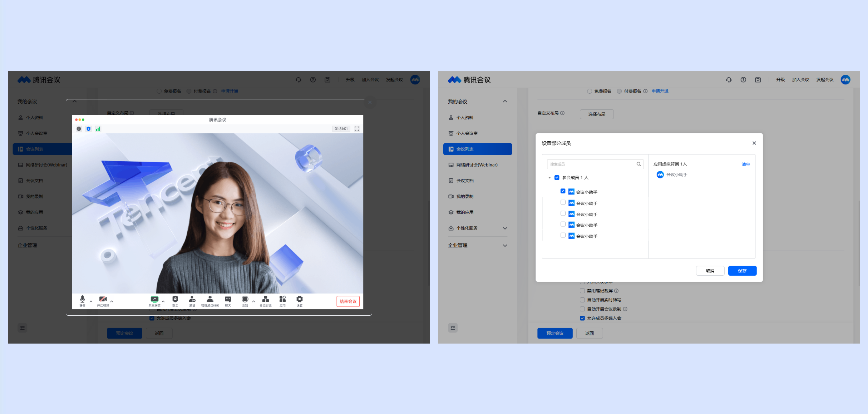Start sharing with the 共享屏幕 icon
This screenshot has width=868, height=414.
154,301
